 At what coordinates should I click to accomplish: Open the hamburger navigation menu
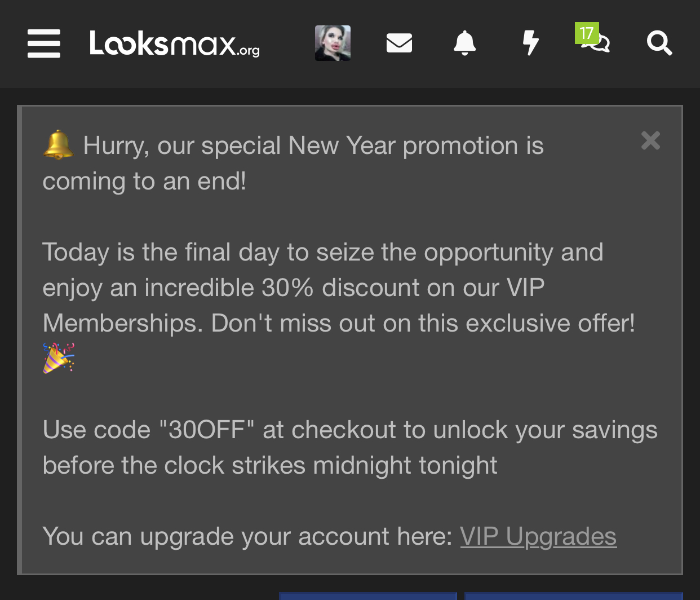[x=44, y=43]
